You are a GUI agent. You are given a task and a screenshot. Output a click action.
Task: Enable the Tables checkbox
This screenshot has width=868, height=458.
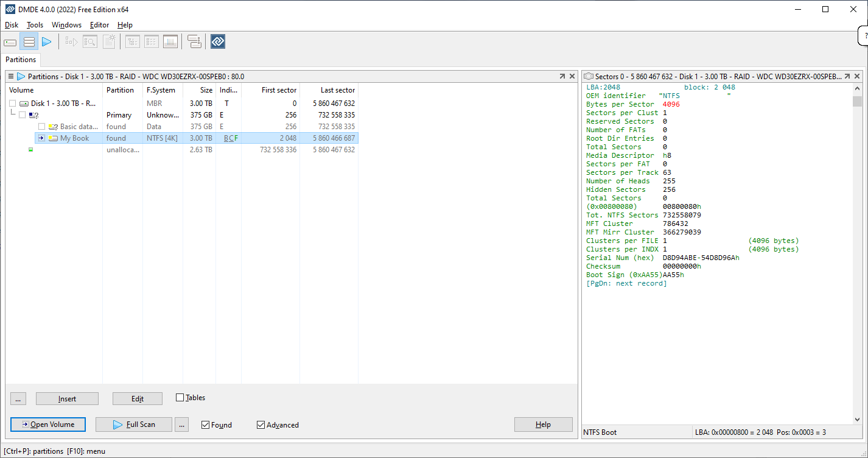[x=180, y=398]
